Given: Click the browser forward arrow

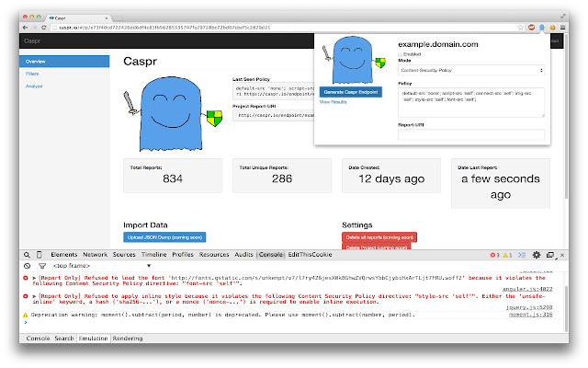Looking at the screenshot, I should point(35,28).
